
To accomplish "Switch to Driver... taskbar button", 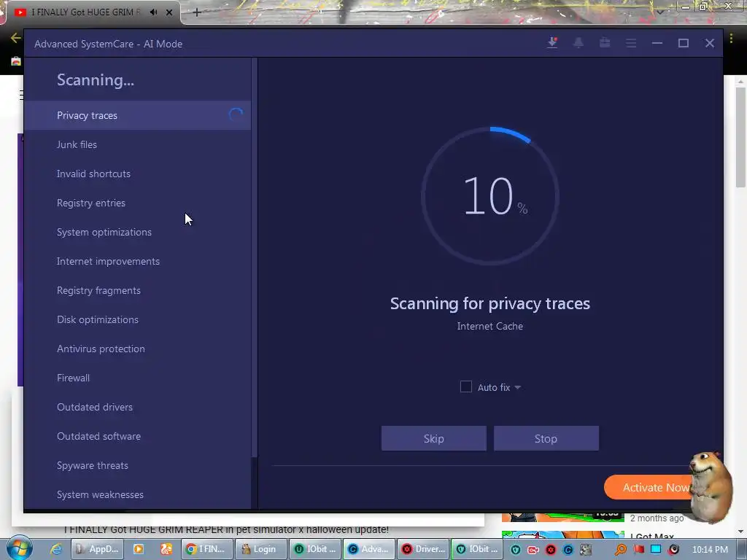I will point(424,549).
